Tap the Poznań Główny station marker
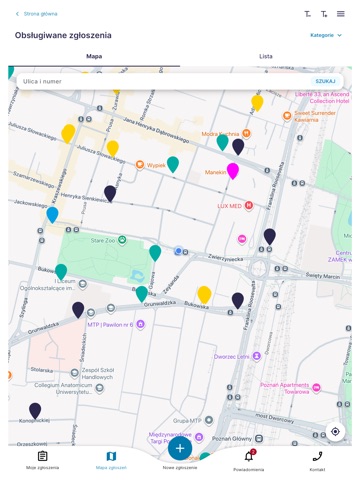Image resolution: width=360 pixels, height=480 pixels. (x=259, y=439)
